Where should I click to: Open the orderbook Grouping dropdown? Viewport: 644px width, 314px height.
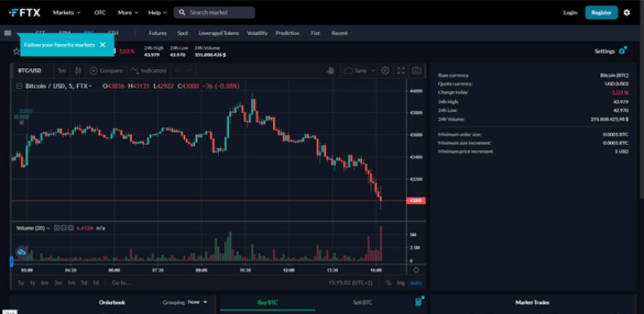[196, 302]
